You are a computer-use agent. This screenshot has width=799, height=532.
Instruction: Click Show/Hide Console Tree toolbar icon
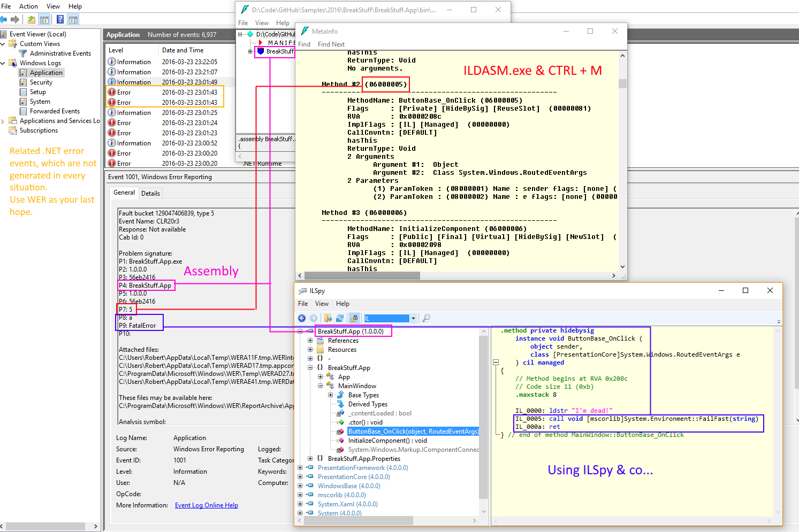click(x=44, y=20)
